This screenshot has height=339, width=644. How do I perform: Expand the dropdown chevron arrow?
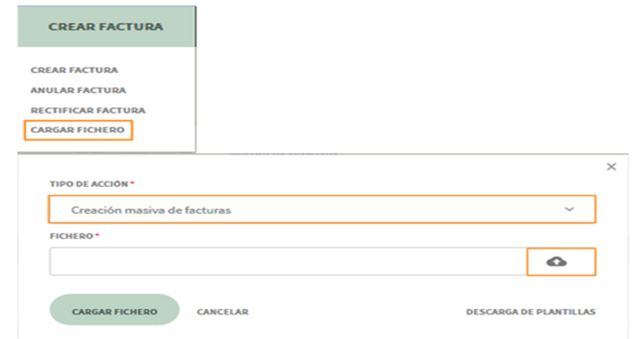pos(569,209)
